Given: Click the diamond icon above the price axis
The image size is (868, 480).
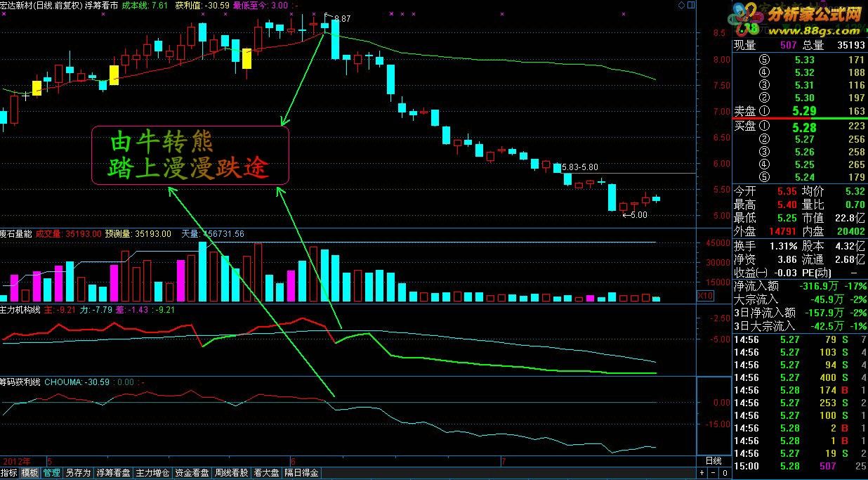Looking at the screenshot, I should coord(681,5).
